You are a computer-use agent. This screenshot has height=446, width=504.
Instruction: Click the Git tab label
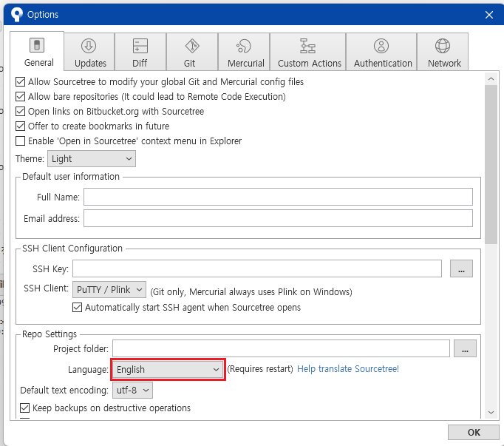[x=189, y=63]
